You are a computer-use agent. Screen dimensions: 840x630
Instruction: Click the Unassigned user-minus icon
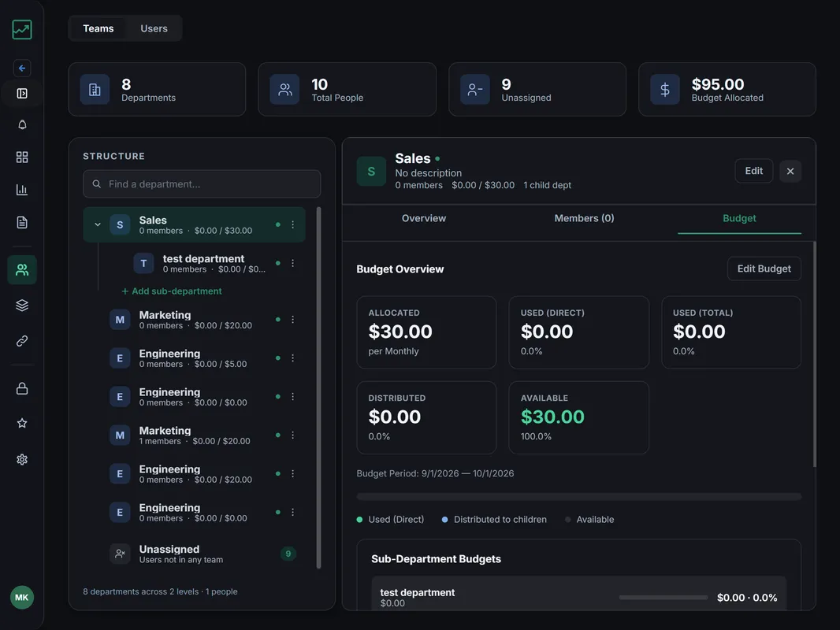coord(475,90)
